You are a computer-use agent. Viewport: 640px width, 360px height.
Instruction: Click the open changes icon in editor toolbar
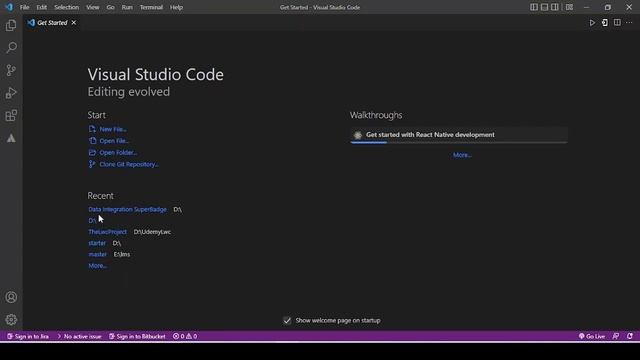coord(604,23)
